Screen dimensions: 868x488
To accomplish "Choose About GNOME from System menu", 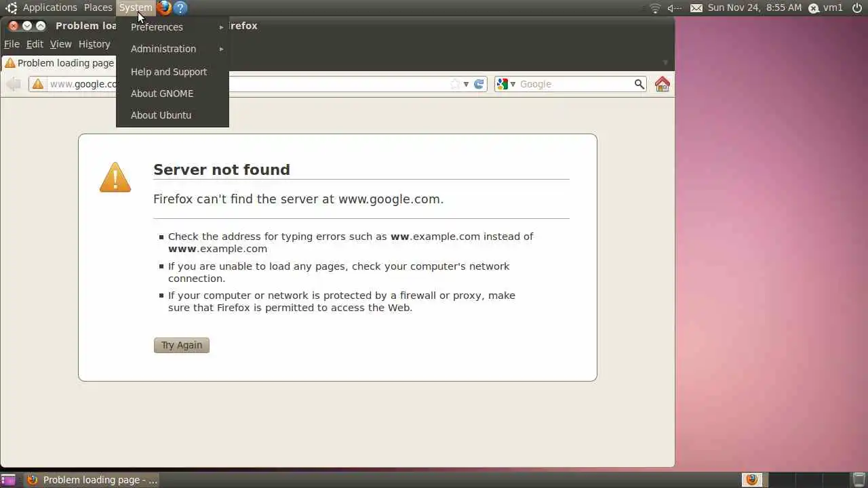I will [172, 94].
